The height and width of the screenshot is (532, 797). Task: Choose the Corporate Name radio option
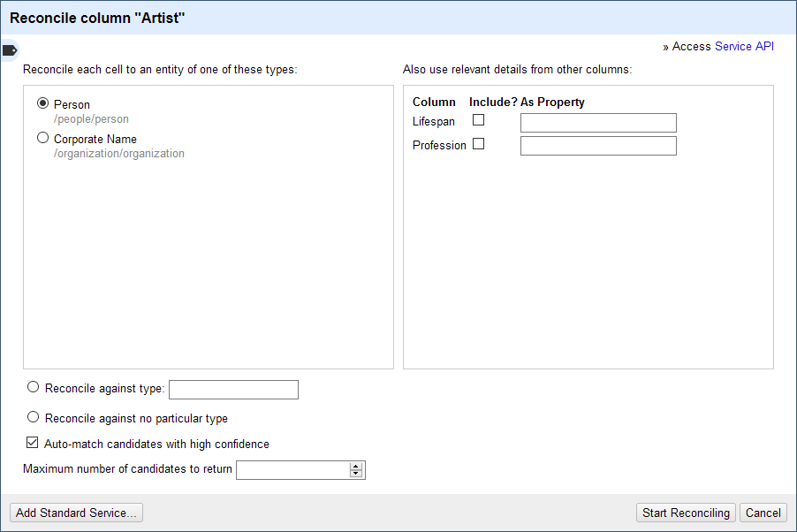[x=42, y=138]
